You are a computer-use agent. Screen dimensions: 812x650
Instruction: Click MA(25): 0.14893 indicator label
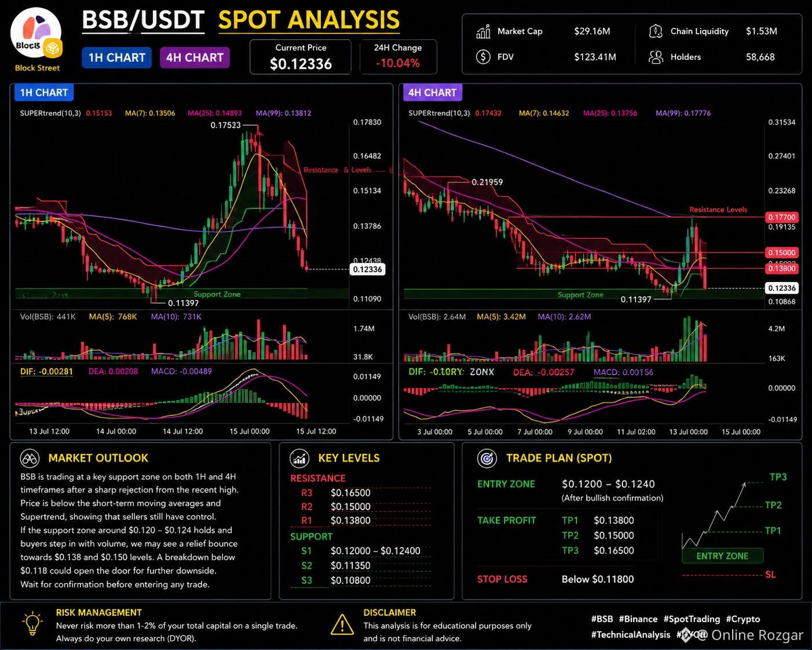tap(215, 113)
